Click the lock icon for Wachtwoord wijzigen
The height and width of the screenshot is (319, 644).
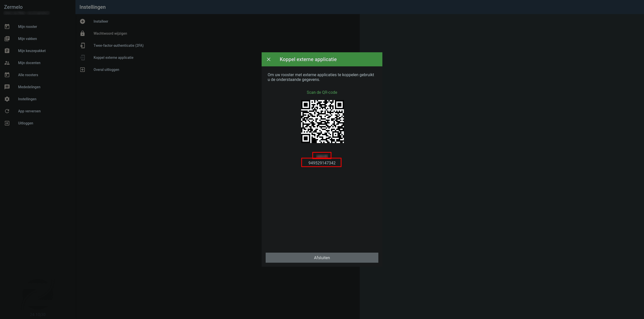point(83,33)
